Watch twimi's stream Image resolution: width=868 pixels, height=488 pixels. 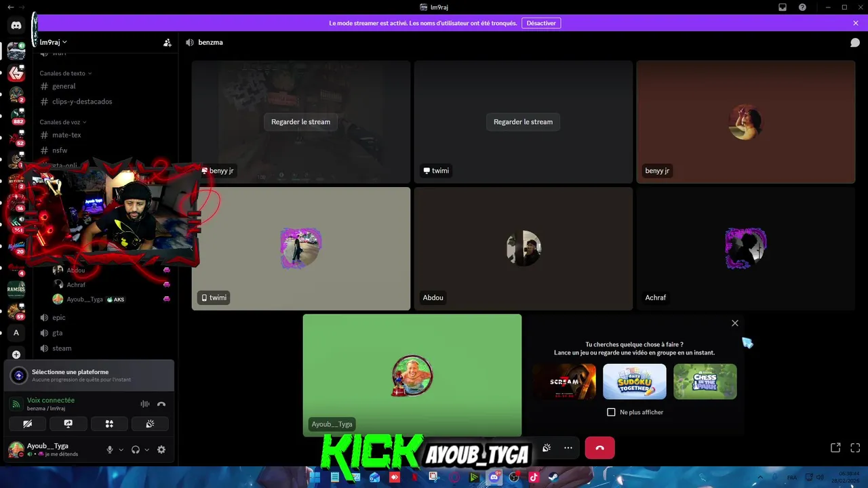coord(523,122)
